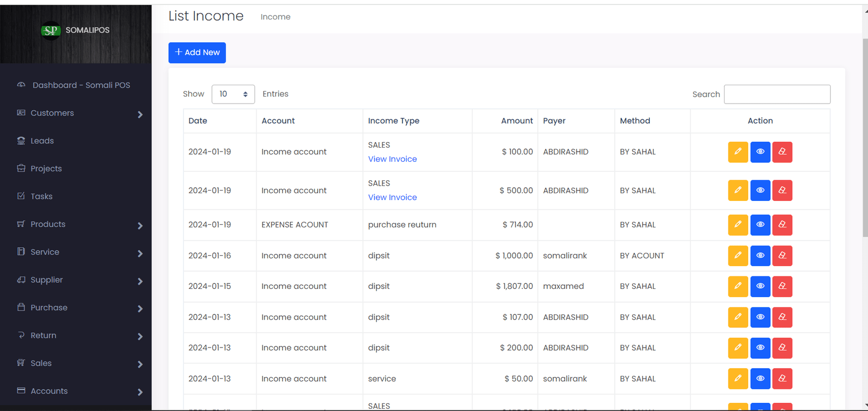
Task: Expand the Accounts submenu chevron
Action: (x=140, y=392)
